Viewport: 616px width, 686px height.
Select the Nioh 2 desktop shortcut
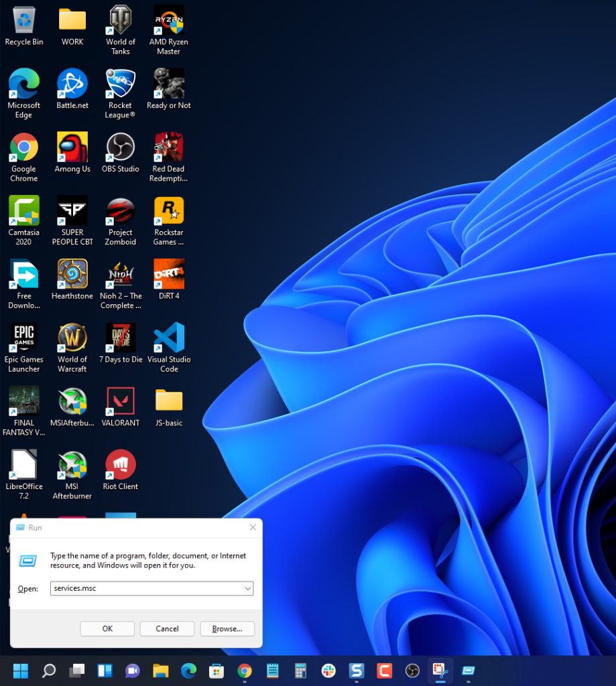click(x=121, y=284)
